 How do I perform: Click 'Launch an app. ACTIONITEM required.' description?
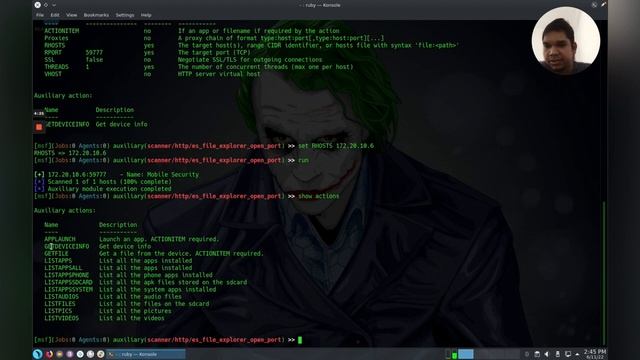(159, 239)
